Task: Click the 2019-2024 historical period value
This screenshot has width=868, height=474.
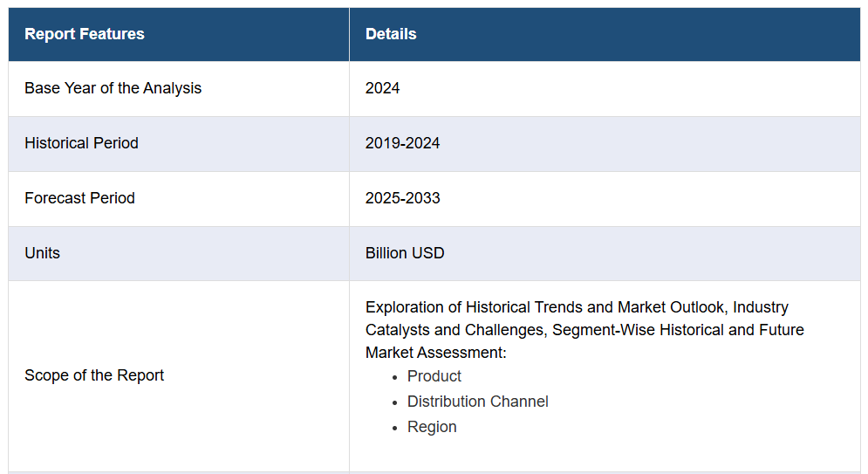Action: click(x=402, y=143)
